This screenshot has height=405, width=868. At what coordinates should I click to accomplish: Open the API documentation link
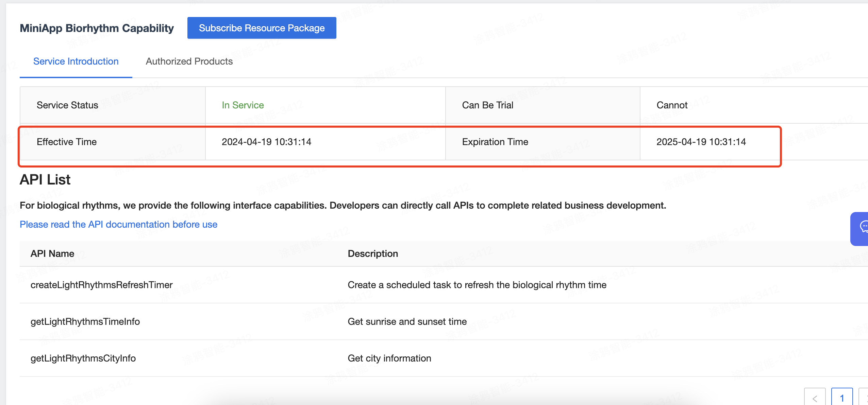click(118, 225)
